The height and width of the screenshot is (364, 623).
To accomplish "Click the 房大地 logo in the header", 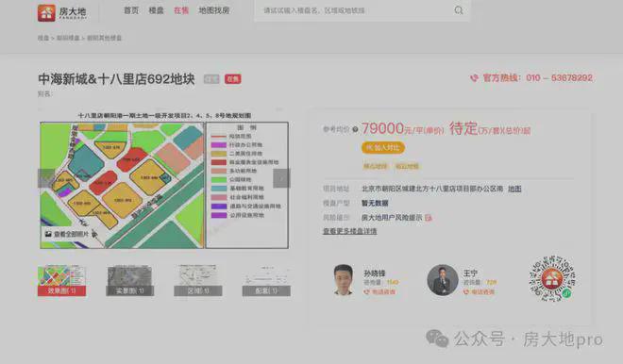I will click(62, 12).
